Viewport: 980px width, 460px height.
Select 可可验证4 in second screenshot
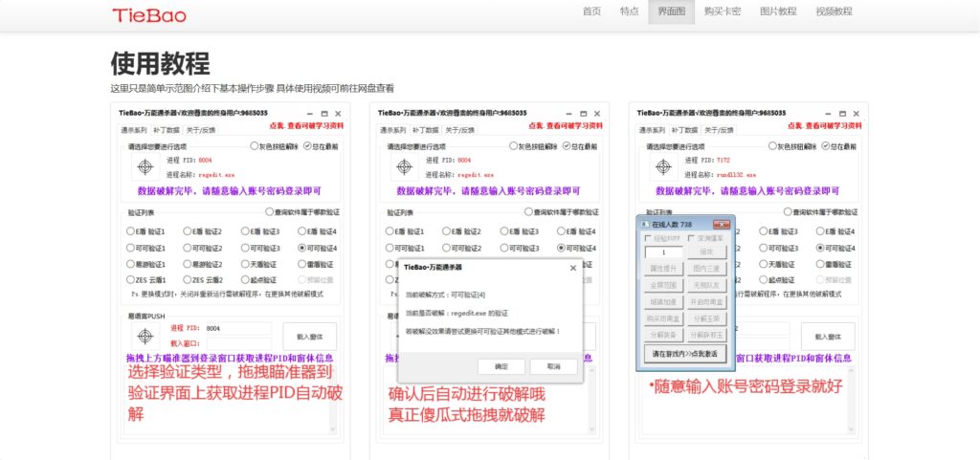[576, 248]
